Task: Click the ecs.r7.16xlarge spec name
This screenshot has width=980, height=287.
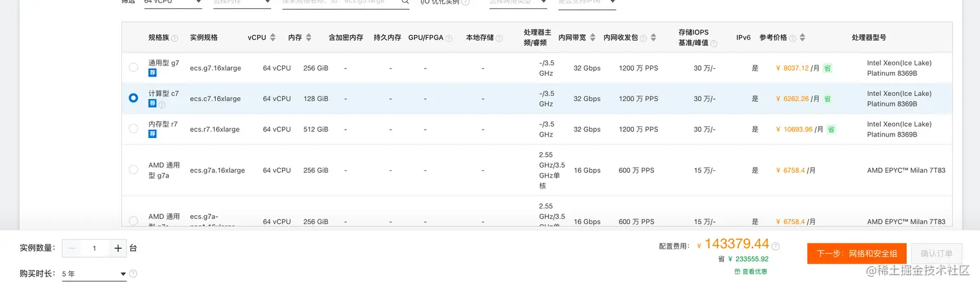Action: point(215,129)
